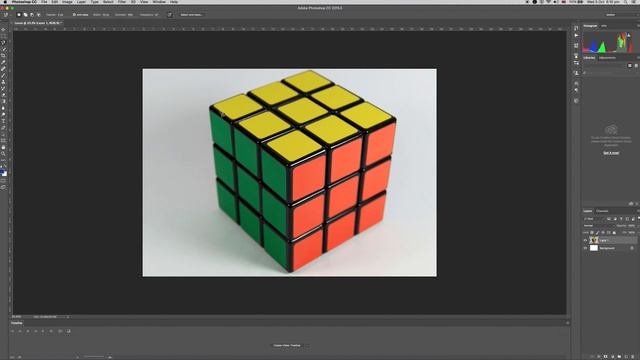Select the Brush tool
This screenshot has width=640, height=360.
coord(3,76)
